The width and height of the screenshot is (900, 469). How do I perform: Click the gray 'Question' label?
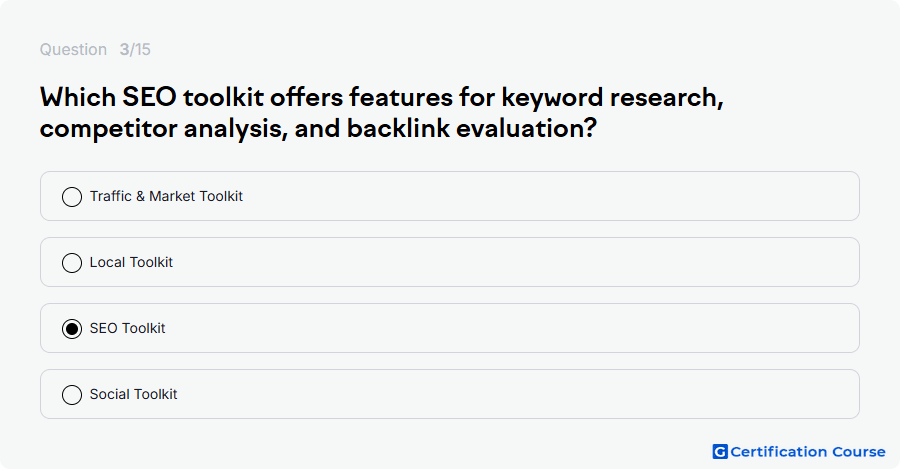pyautogui.click(x=73, y=50)
